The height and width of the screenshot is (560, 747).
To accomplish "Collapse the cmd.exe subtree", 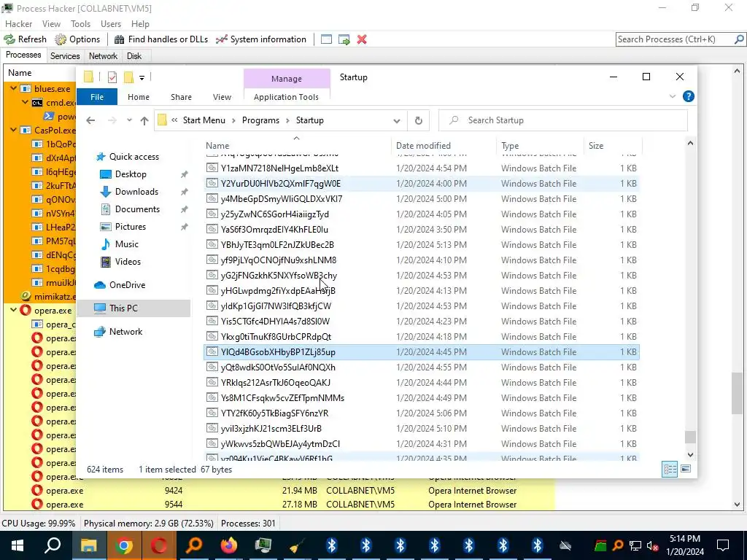I will [26, 102].
